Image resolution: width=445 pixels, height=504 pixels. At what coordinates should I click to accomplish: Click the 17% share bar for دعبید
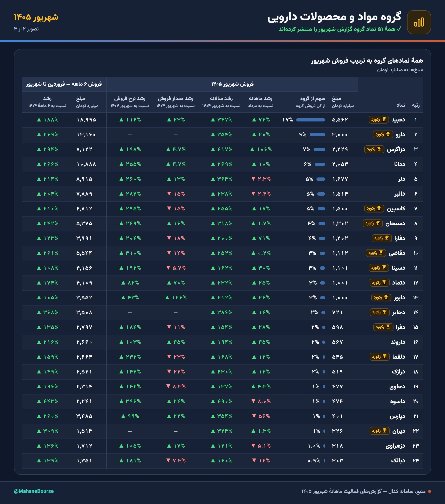point(310,120)
